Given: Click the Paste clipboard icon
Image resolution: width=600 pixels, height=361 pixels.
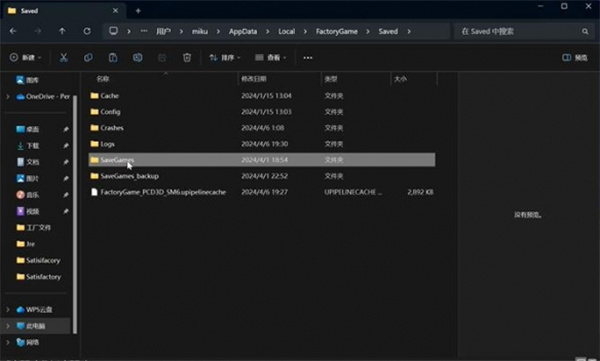Looking at the screenshot, I should [113, 57].
